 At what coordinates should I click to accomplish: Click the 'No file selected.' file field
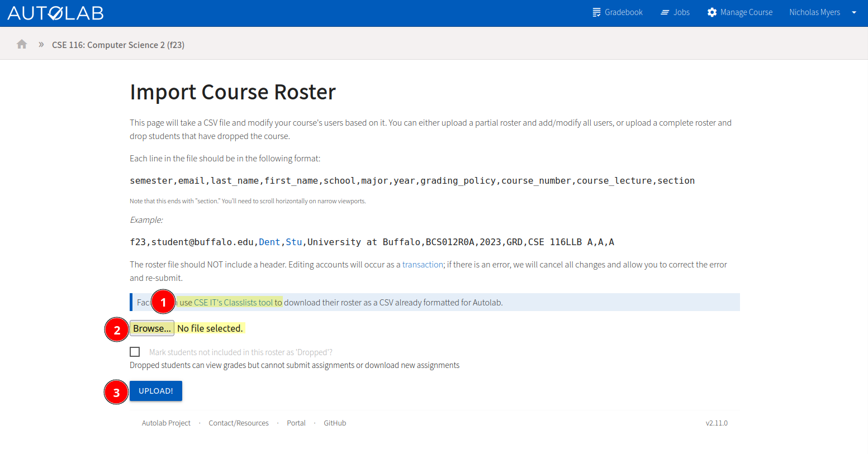point(210,328)
